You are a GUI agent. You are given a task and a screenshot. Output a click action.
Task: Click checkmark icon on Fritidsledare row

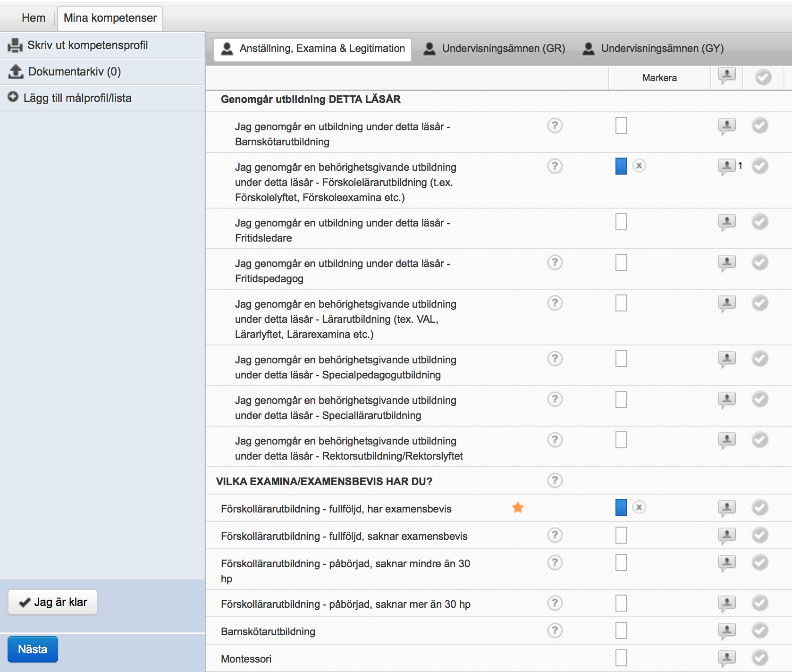tap(760, 221)
